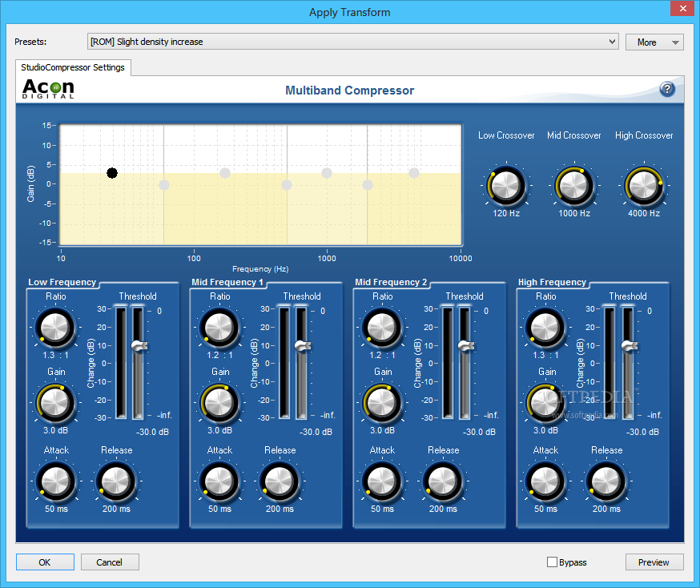The image size is (700, 588).
Task: Adjust the High Crossover knob
Action: tap(644, 185)
